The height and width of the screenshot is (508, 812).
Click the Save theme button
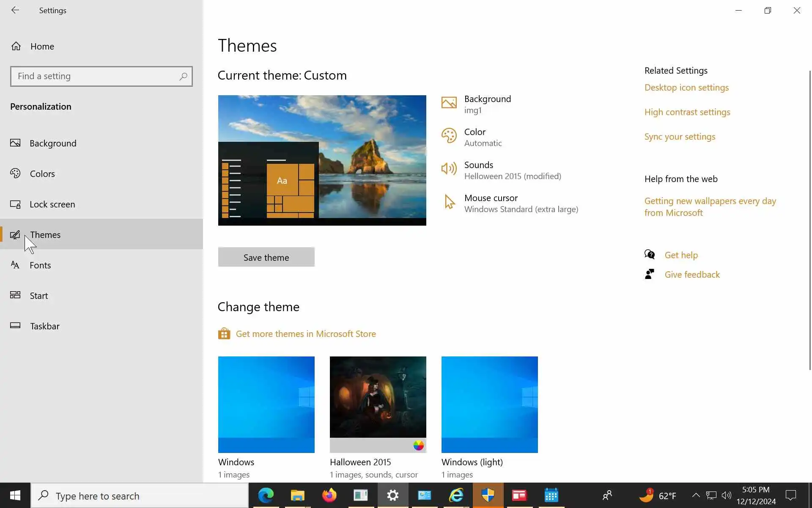point(266,257)
